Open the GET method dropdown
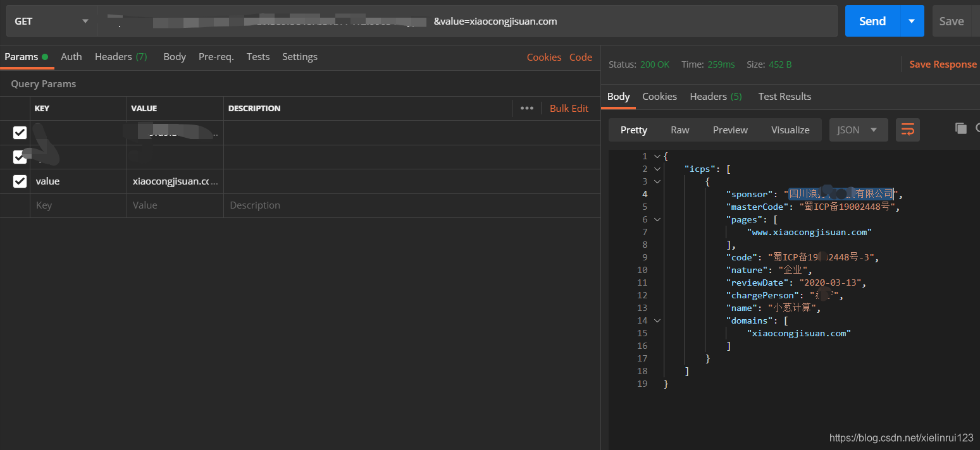This screenshot has height=450, width=980. point(52,21)
